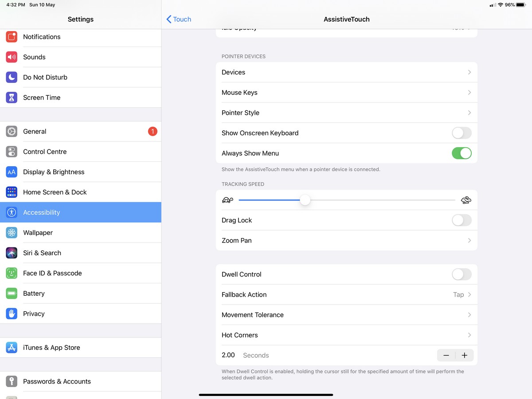This screenshot has width=532, height=399.
Task: Tap the Home Screen & Dock grid icon
Action: tap(12, 192)
